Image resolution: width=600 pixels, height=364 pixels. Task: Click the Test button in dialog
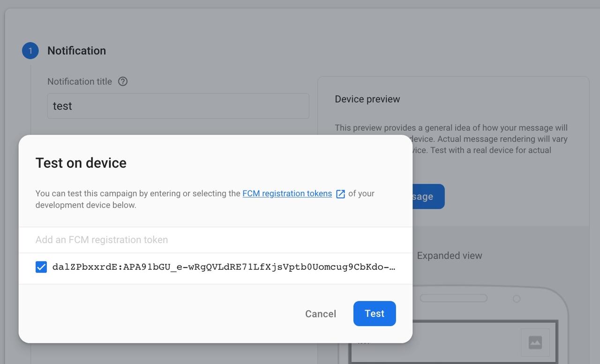375,313
